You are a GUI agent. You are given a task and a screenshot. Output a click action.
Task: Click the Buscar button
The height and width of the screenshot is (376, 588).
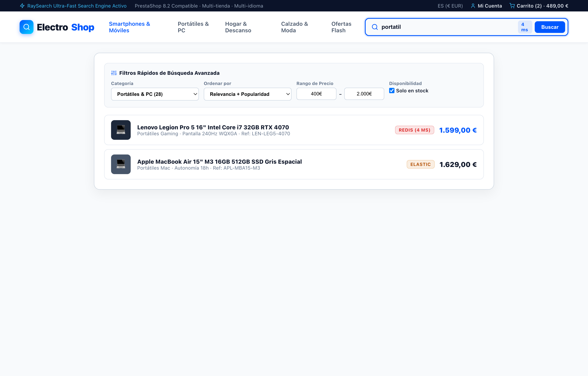pyautogui.click(x=550, y=27)
